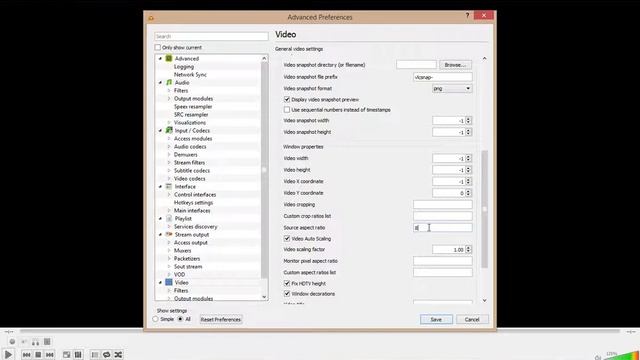Click the Playlist category icon

pos(169,218)
